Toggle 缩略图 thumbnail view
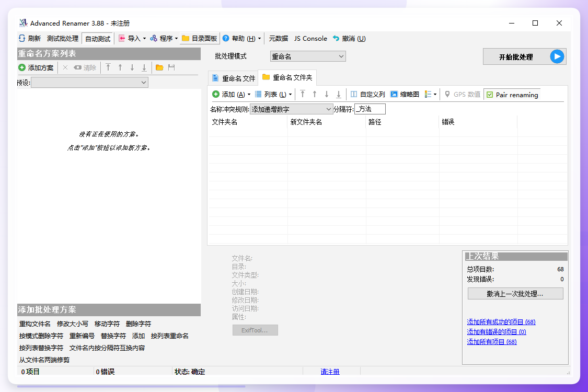Screen dimensions: 588x392 coord(405,94)
